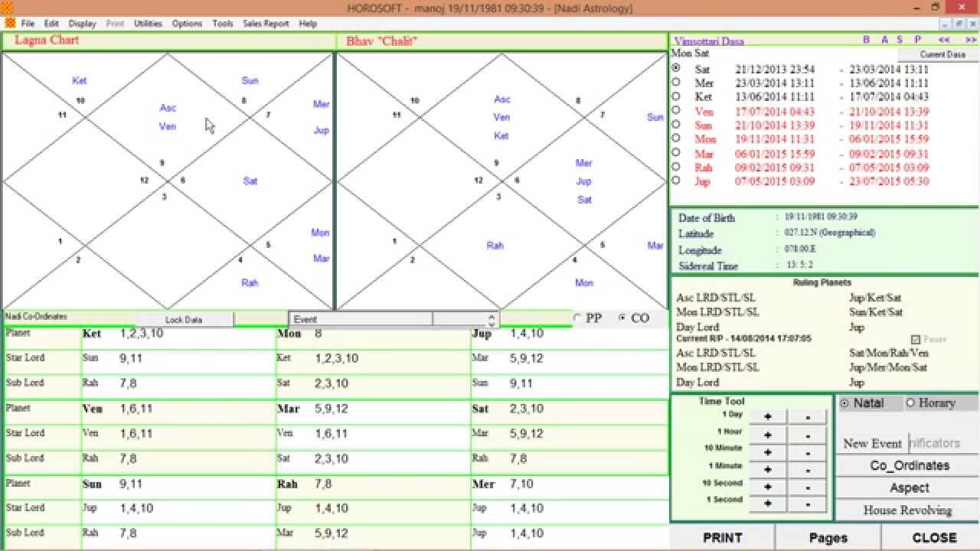Screen dimensions: 980x551
Task: Open the Tools menu
Action: click(223, 24)
